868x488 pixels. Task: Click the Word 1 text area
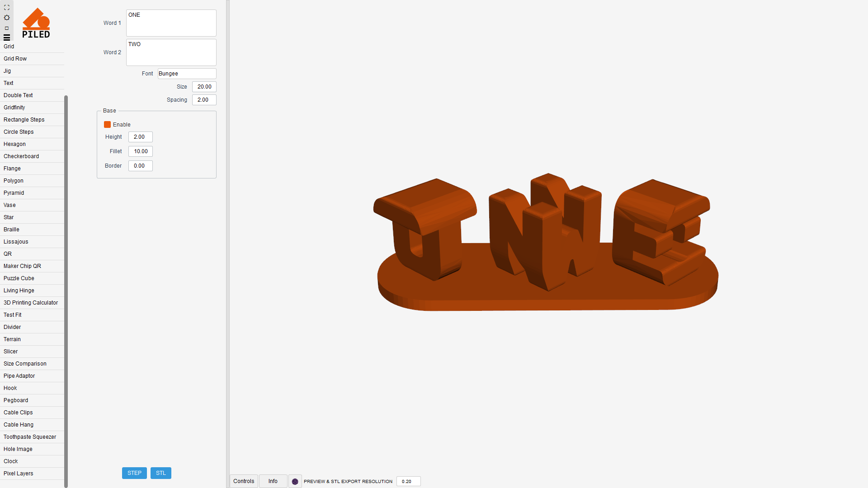171,23
